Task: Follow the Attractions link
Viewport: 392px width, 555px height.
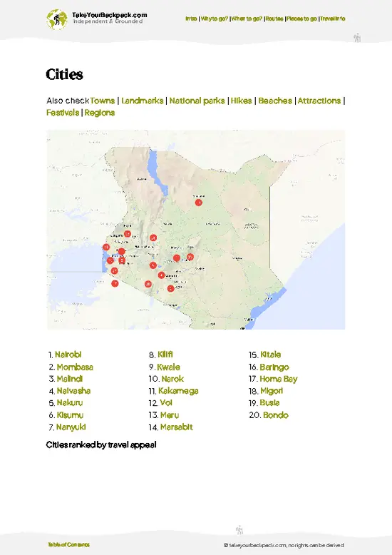Action: 319,101
